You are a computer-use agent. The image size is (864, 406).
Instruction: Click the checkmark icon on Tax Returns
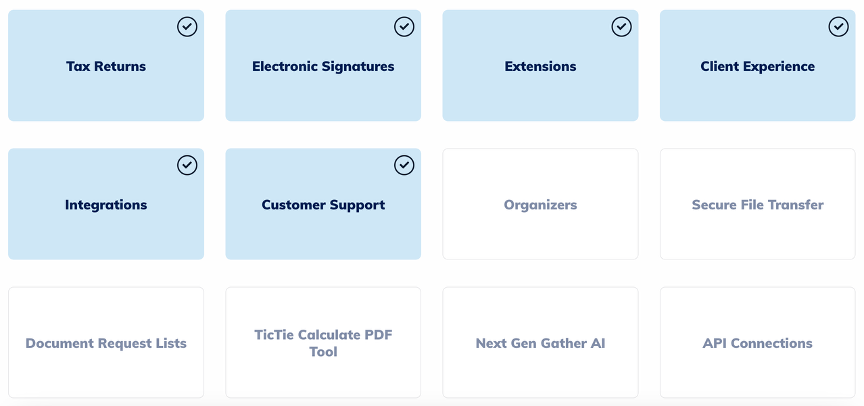pos(187,26)
